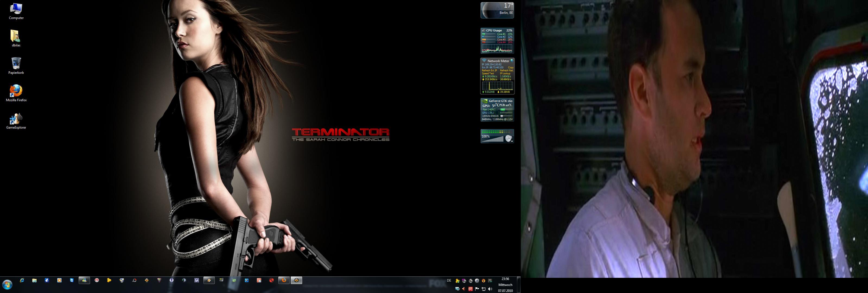Adjust the volume gadget level bars
Viewport: 868px width, 293px height.
(493, 139)
